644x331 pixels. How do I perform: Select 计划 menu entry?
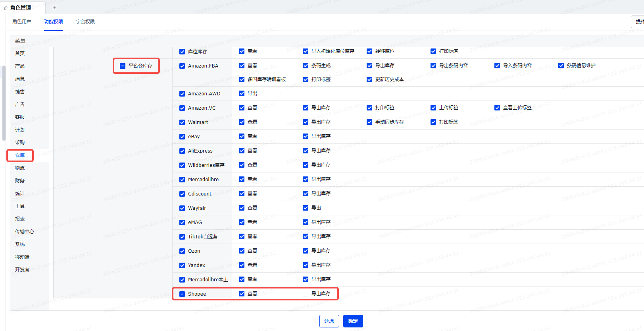tap(20, 130)
